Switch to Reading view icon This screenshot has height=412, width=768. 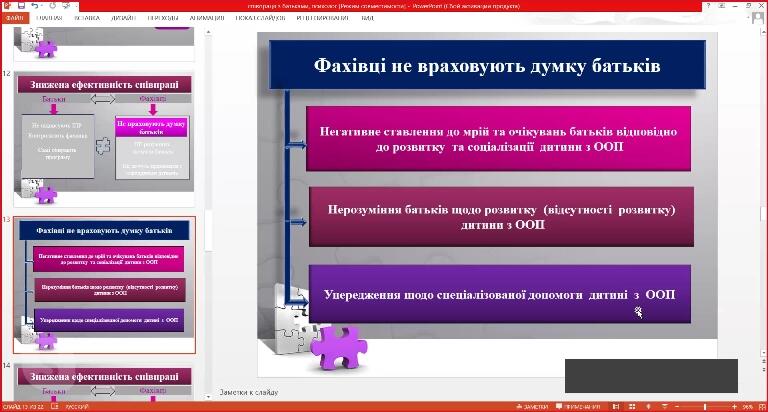pyautogui.click(x=648, y=407)
